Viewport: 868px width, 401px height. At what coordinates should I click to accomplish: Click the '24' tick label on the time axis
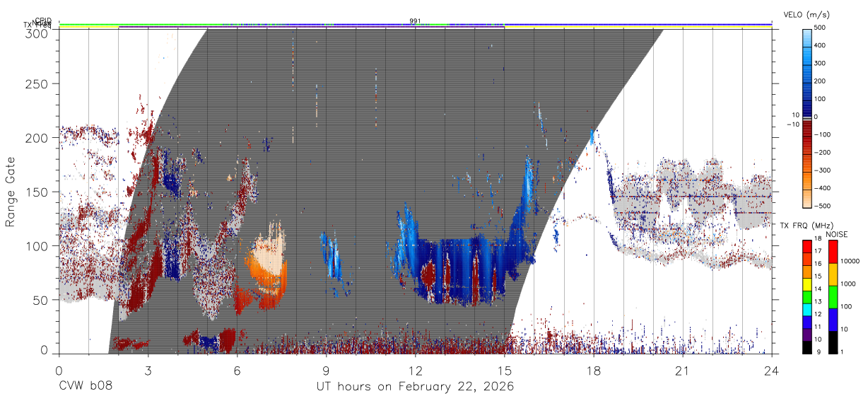click(x=772, y=371)
